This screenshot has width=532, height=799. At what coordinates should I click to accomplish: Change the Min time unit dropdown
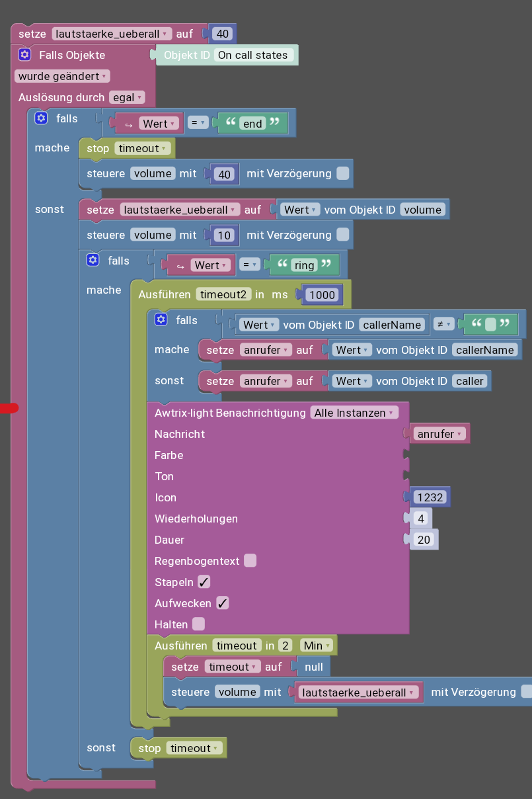pos(317,645)
